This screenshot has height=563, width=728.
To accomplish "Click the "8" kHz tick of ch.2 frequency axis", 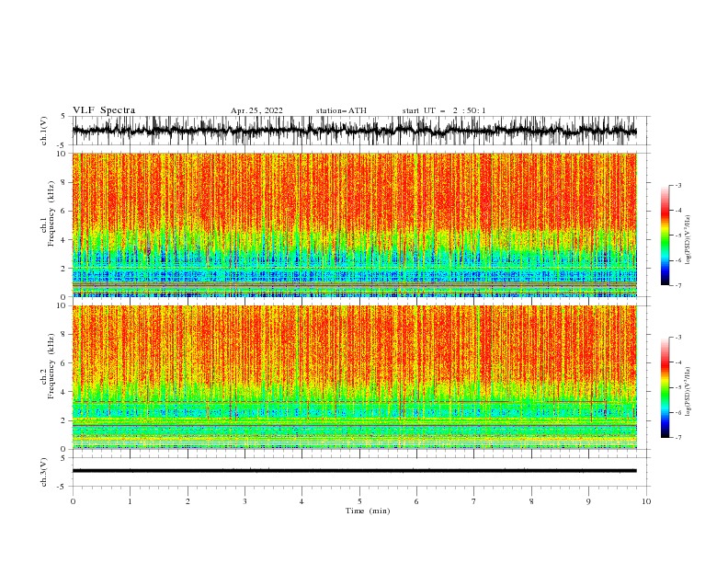I will (x=64, y=335).
